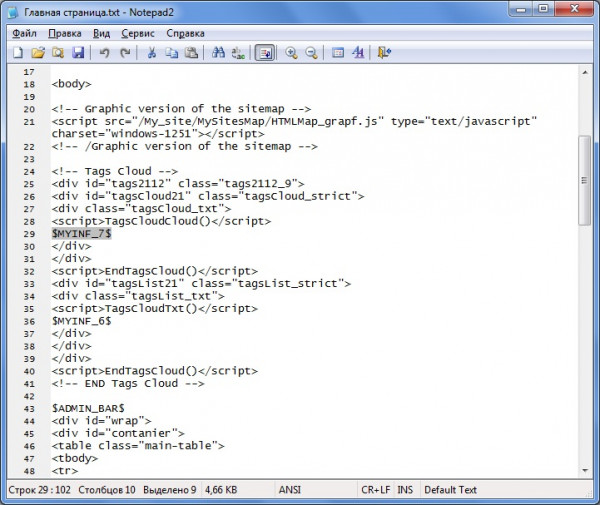Click the TagsCloudCloud() script line
600x505 pixels.
[x=161, y=221]
